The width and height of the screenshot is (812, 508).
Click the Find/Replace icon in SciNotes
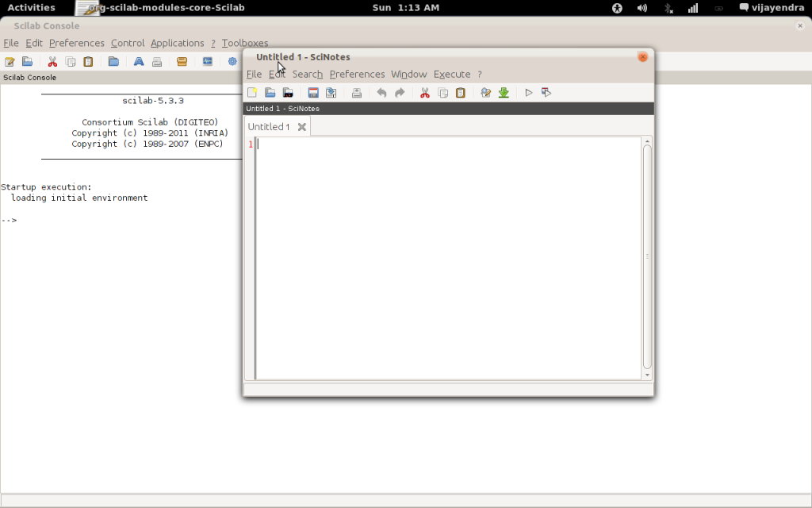(486, 93)
